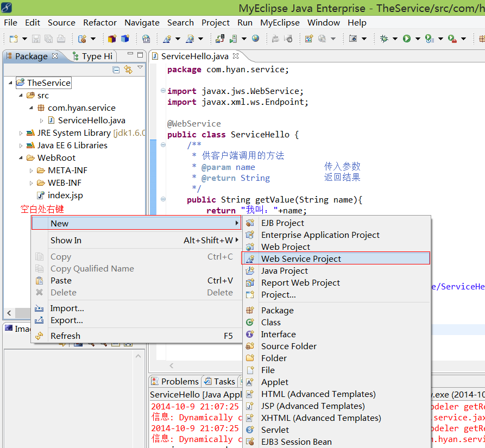Viewport: 485px width, 448px height.
Task: Open the camera capture dropdown arrow
Action: pos(364,39)
